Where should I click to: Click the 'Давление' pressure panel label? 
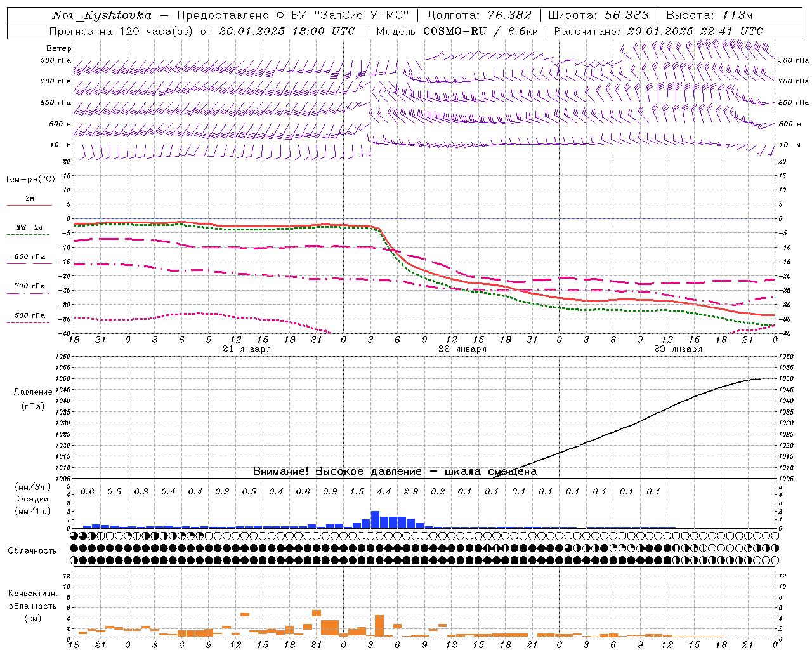33,392
